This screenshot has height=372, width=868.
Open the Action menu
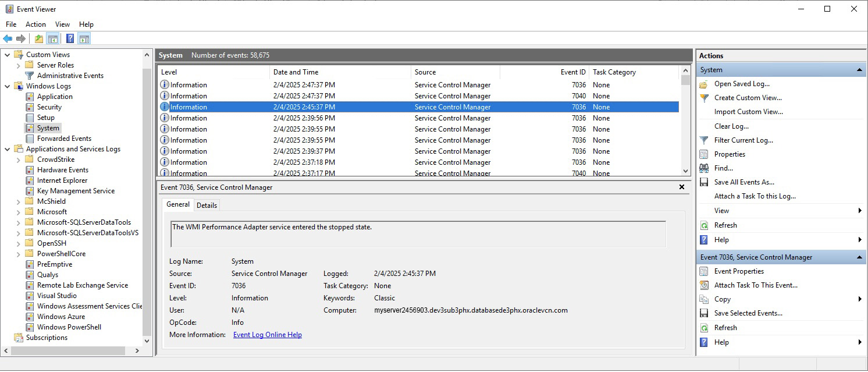coord(35,24)
